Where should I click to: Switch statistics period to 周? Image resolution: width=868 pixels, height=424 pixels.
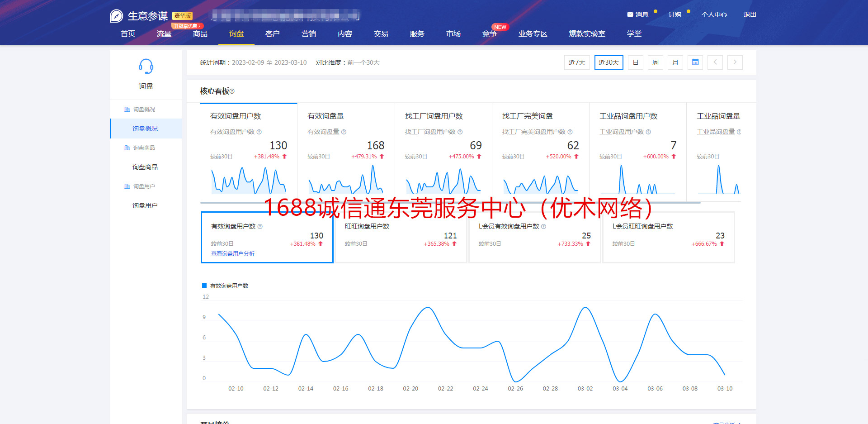point(655,62)
